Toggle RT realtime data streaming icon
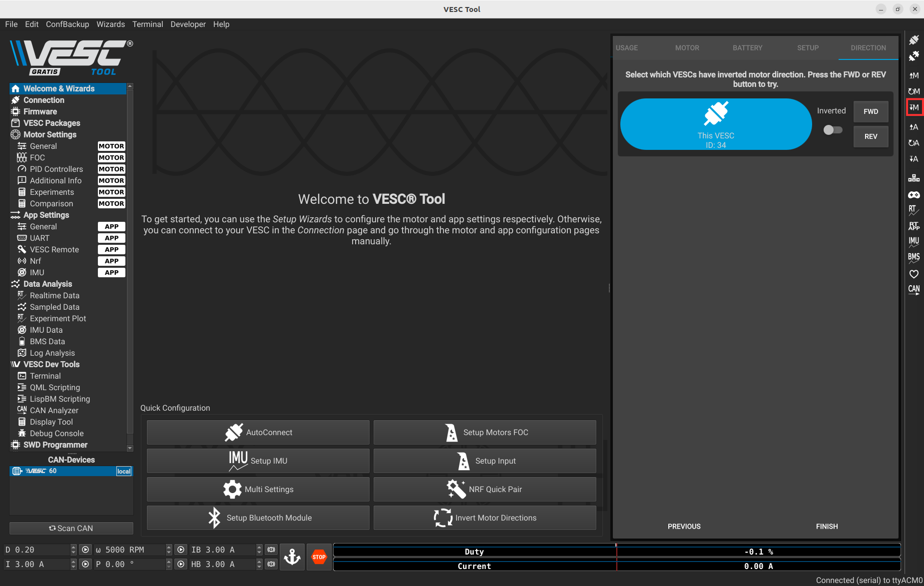 [914, 210]
